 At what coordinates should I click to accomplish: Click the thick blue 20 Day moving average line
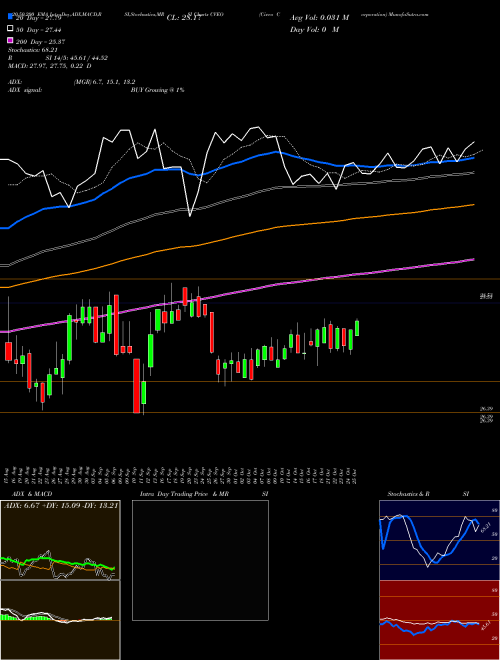point(236,162)
